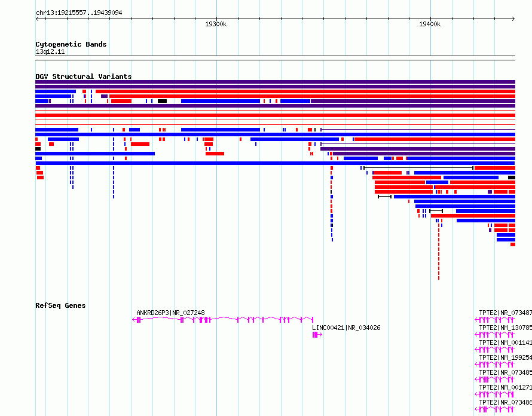Screen dimensions: 532x416
Task: Select the DGV Structural Variants track title
Action: point(84,77)
